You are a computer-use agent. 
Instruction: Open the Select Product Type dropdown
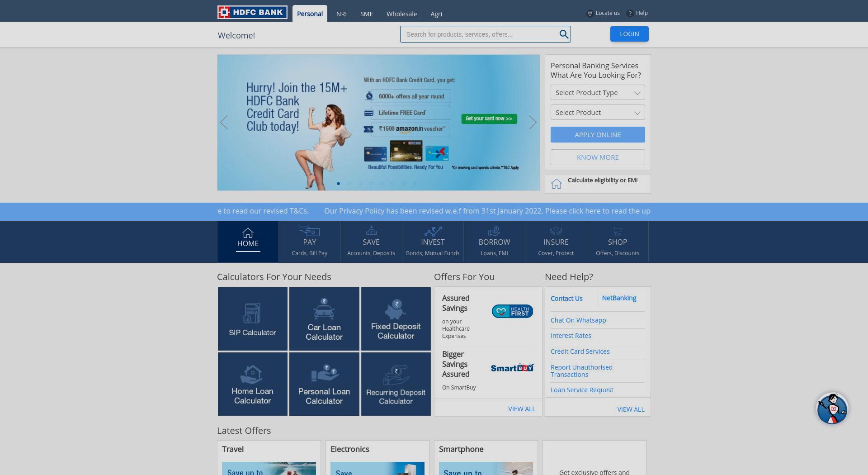tap(598, 93)
